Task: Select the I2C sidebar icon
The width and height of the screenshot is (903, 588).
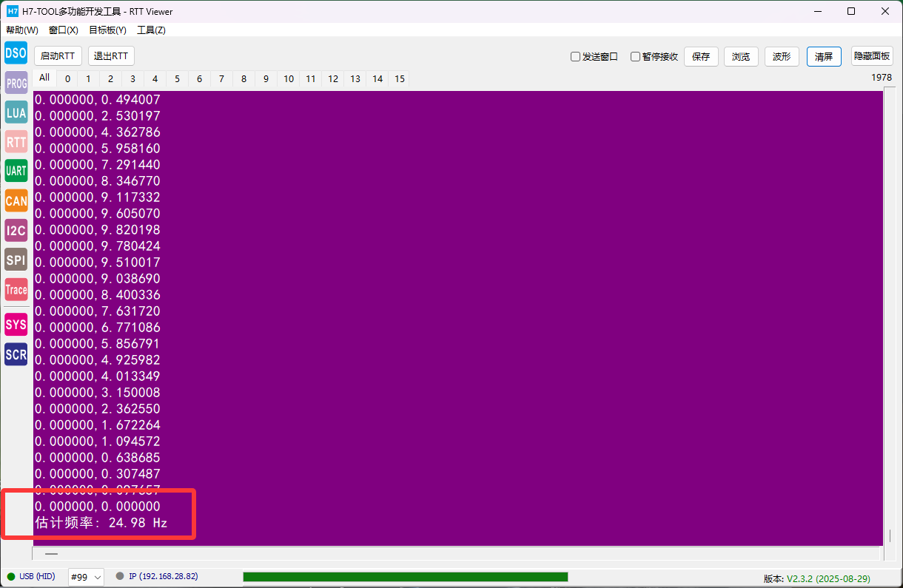Action: tap(16, 231)
